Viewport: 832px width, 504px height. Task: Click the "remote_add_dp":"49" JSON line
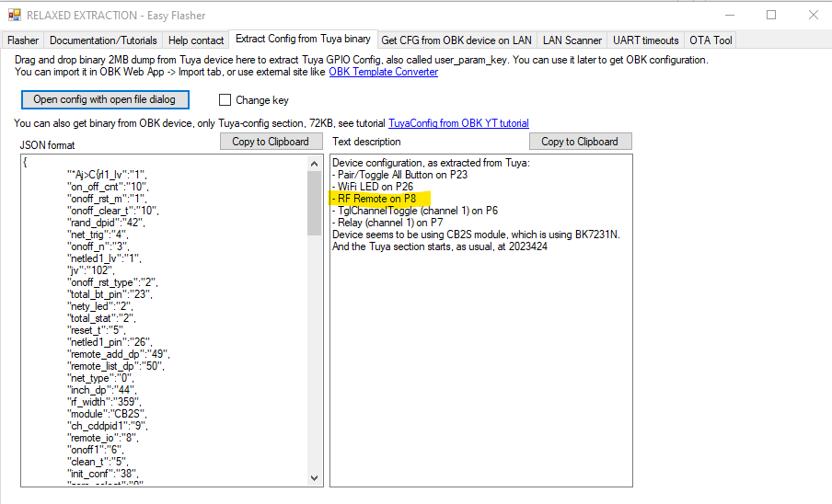point(119,354)
